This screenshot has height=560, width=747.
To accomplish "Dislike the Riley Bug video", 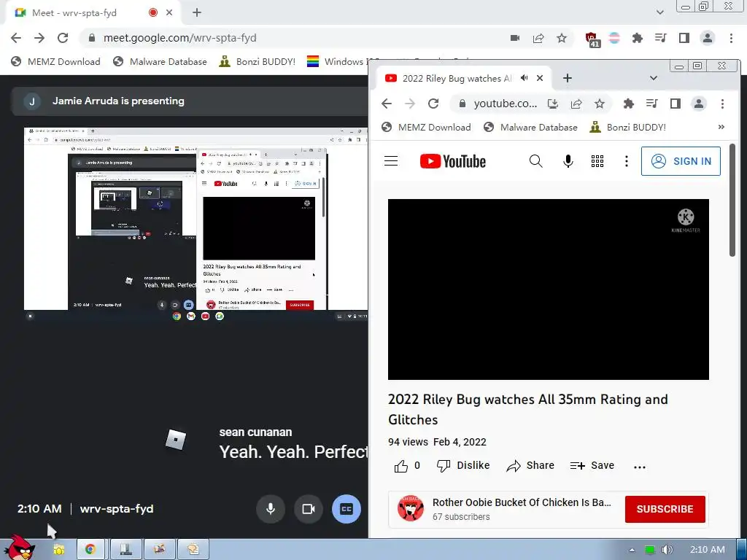I will (463, 466).
